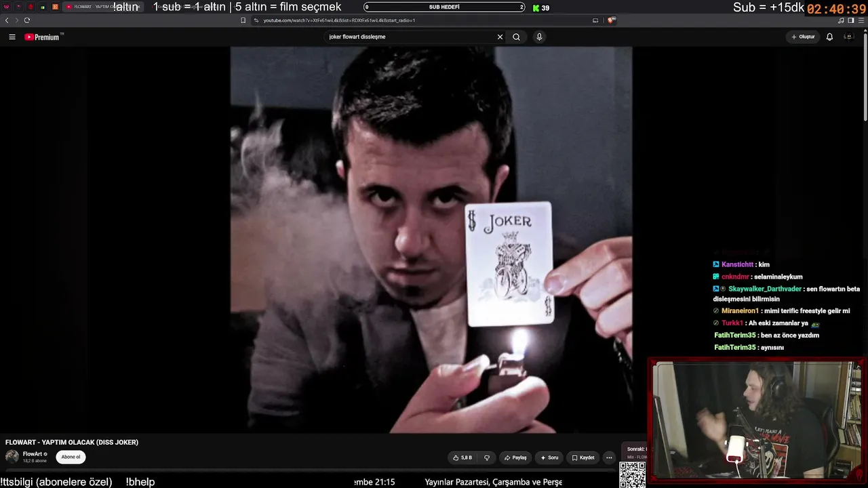
Task: Bookmark this page in the address bar
Action: click(x=243, y=20)
